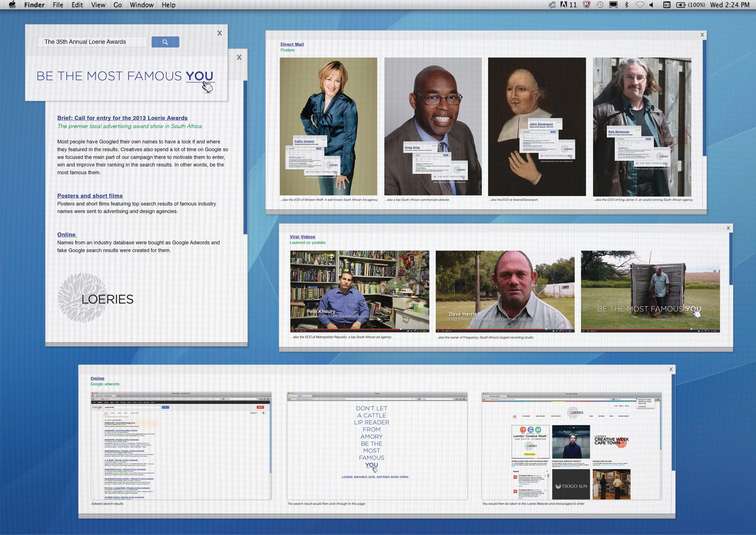
Task: Click the Pete Khoury video progress bar
Action: pyautogui.click(x=360, y=329)
